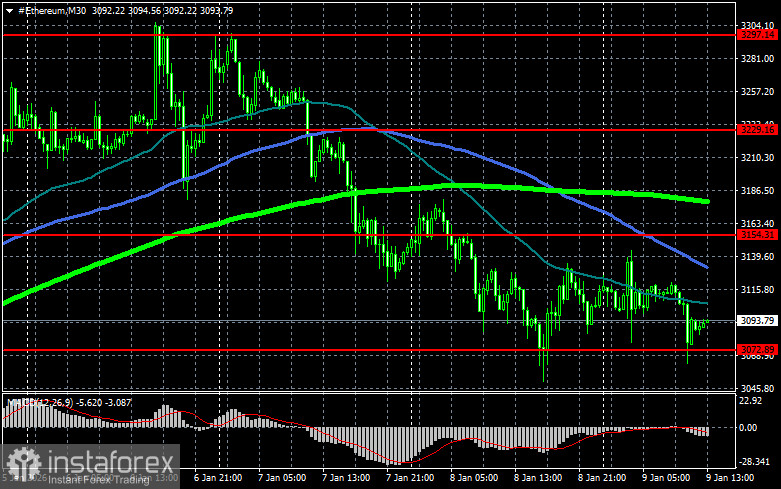Screen dimensions: 781x489
Task: Select the 9 Jan 05:00 time label
Action: click(666, 478)
